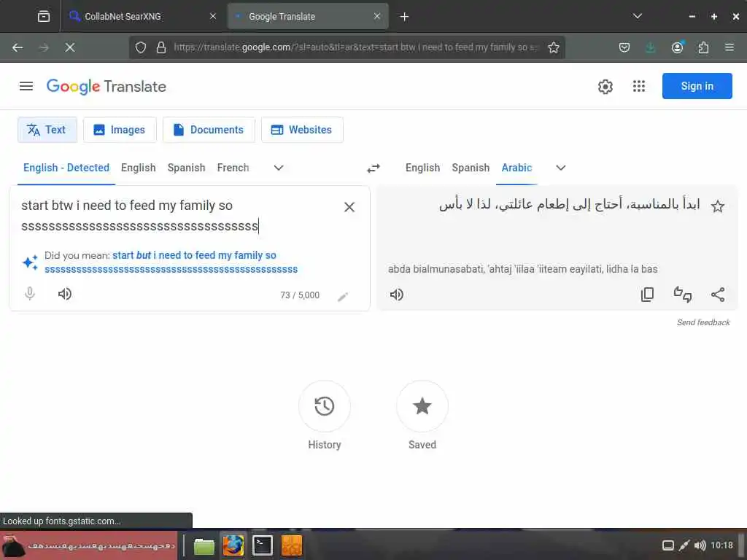Listen to the source text audio

[x=64, y=294]
